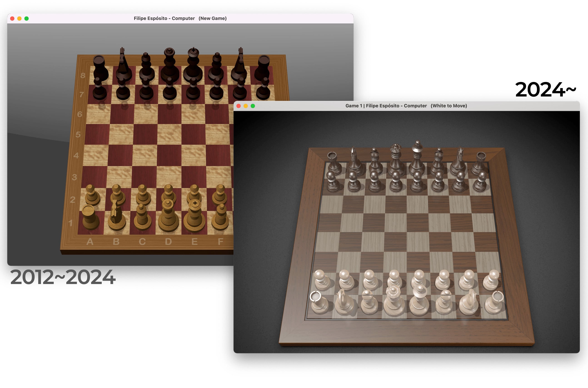Zoom the New Game window with green button
This screenshot has width=588, height=388.
(x=27, y=19)
